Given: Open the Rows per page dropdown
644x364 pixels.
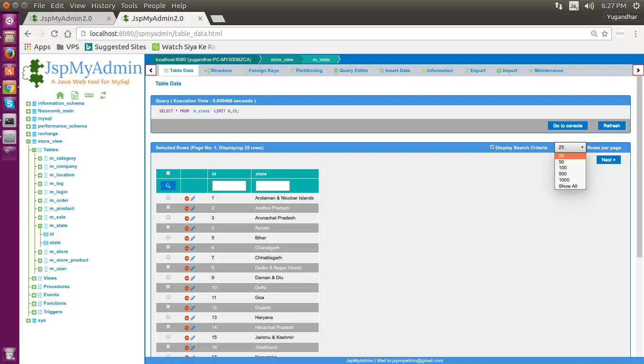Looking at the screenshot, I should pos(570,147).
